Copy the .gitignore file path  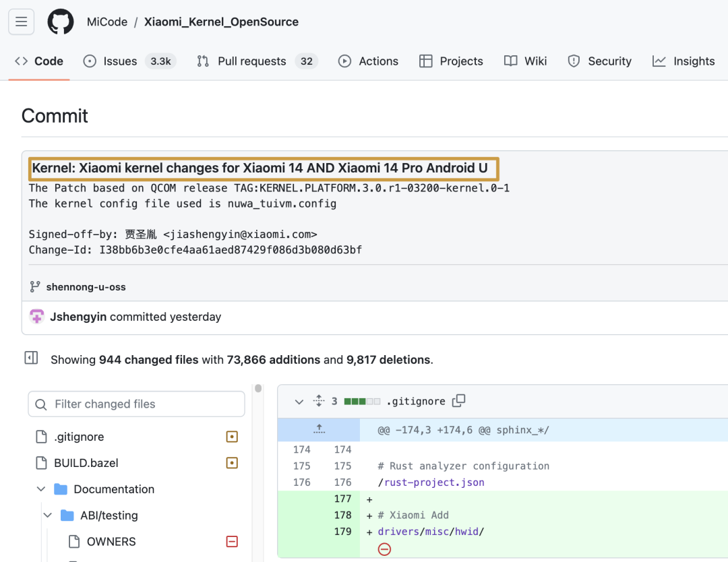(459, 400)
